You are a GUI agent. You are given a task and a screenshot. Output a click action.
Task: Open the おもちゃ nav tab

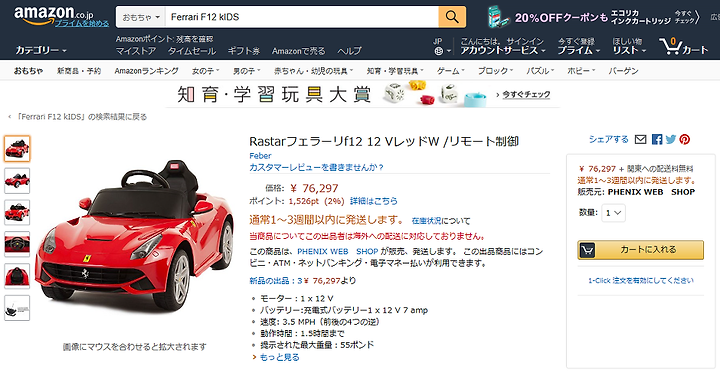click(28, 71)
